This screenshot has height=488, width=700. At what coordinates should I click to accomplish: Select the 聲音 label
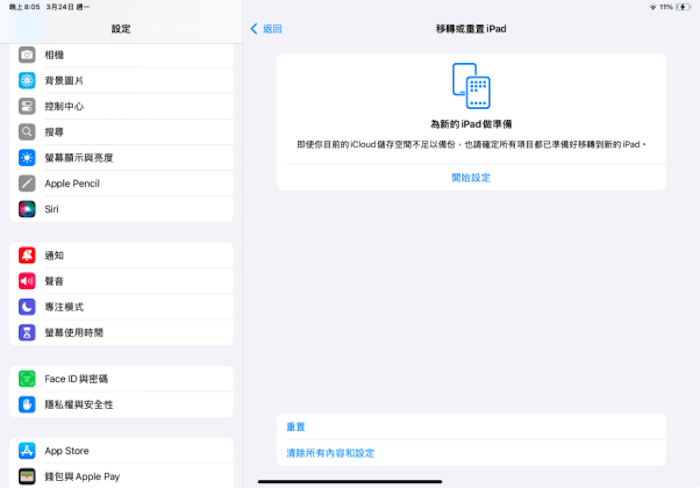click(54, 281)
